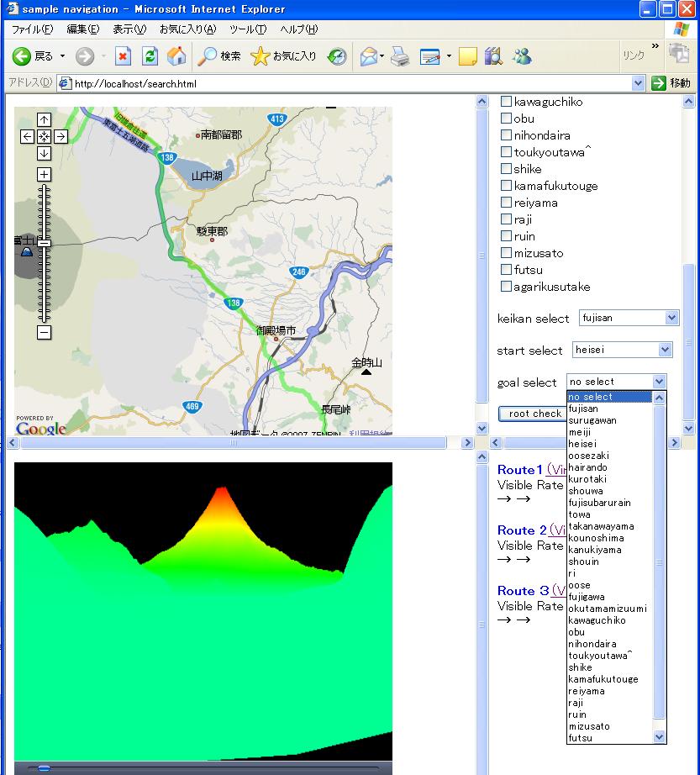Click the IE Home toolbar icon
700x775 pixels.
pos(176,56)
